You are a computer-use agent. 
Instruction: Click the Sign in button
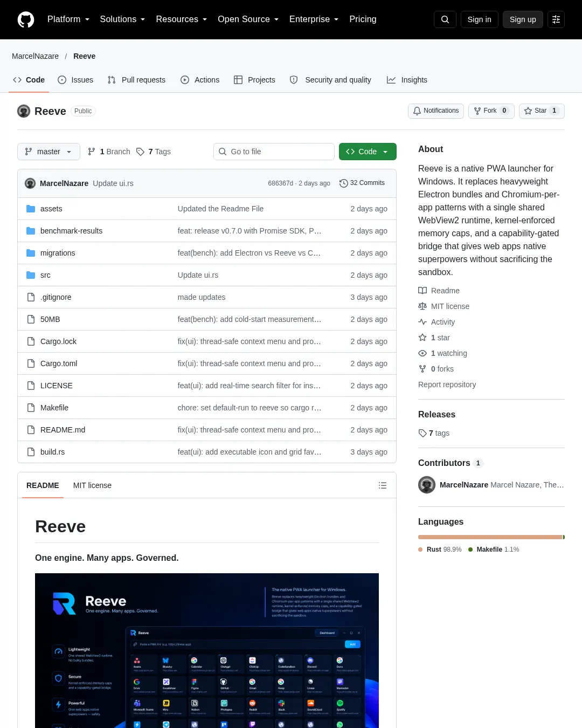point(480,19)
